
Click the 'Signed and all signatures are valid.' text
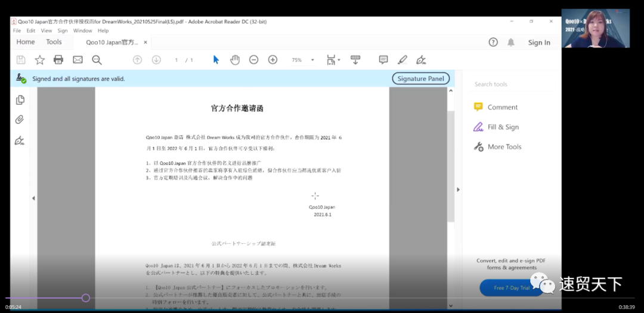[79, 79]
